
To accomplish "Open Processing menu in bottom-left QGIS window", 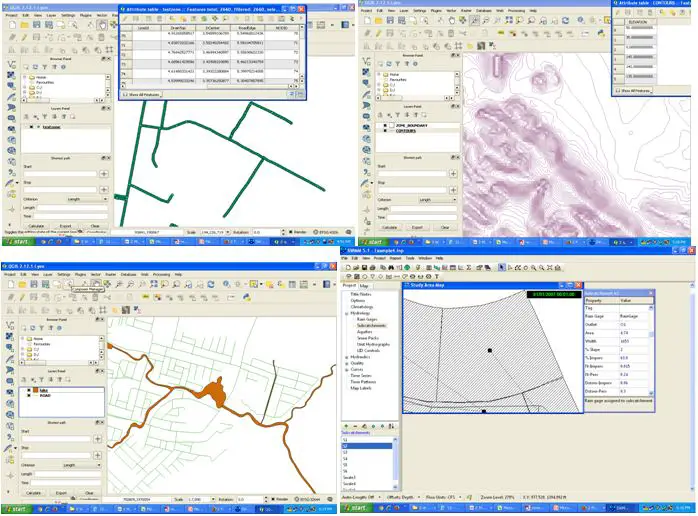I will (162, 274).
